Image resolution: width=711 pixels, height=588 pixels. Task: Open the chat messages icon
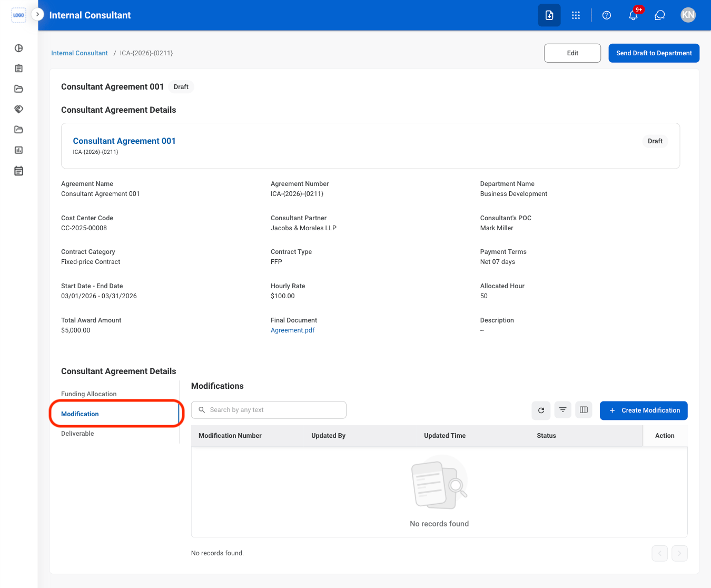click(660, 15)
